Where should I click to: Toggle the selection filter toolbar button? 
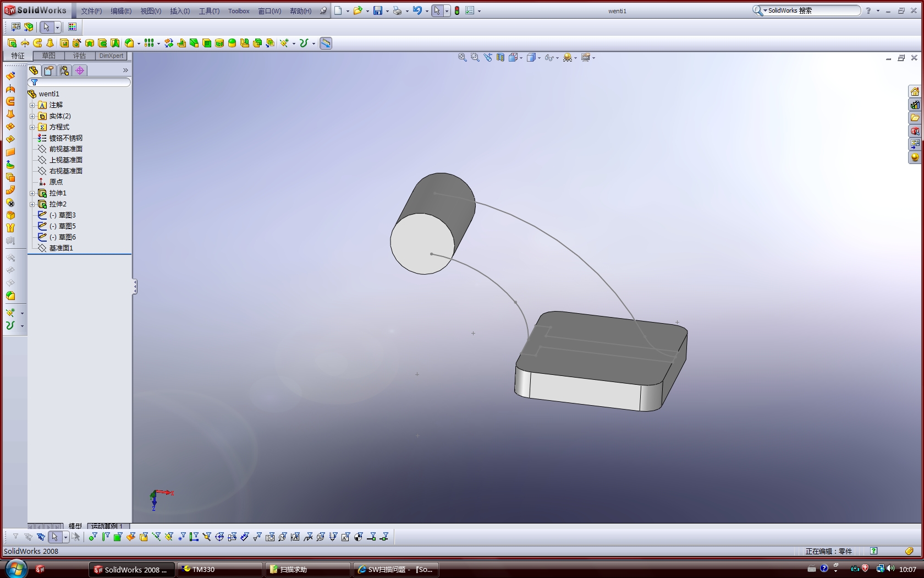click(15, 537)
